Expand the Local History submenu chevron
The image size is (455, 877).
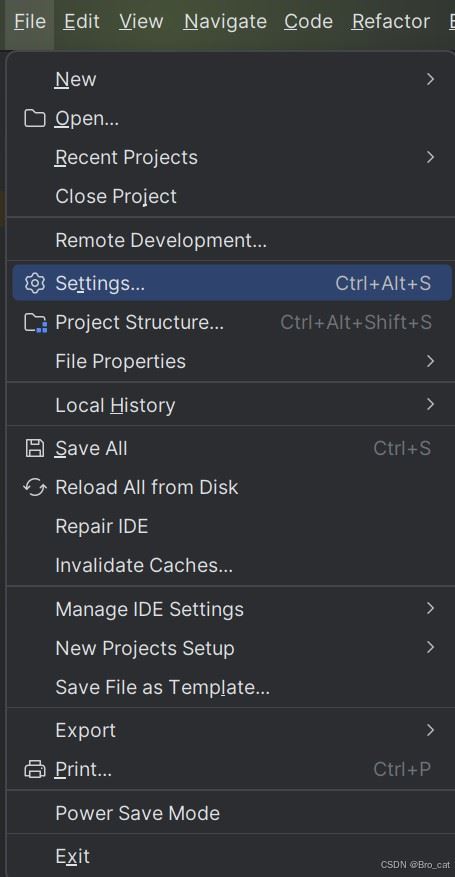430,404
